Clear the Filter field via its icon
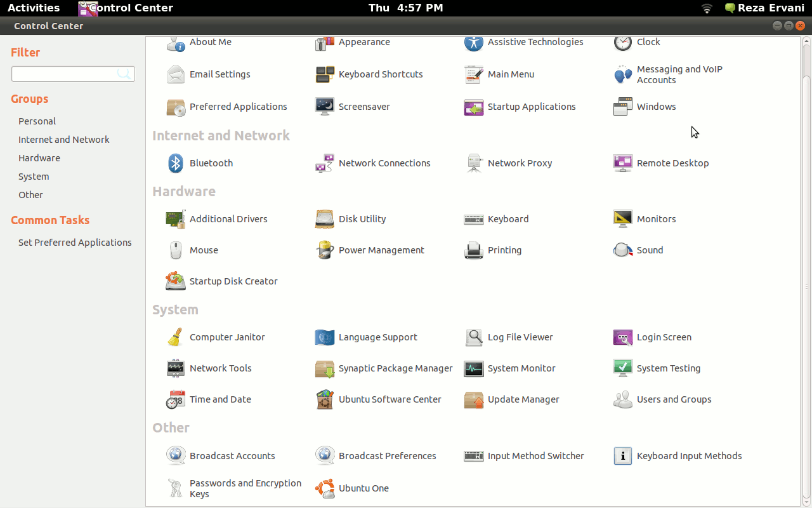 tap(124, 74)
